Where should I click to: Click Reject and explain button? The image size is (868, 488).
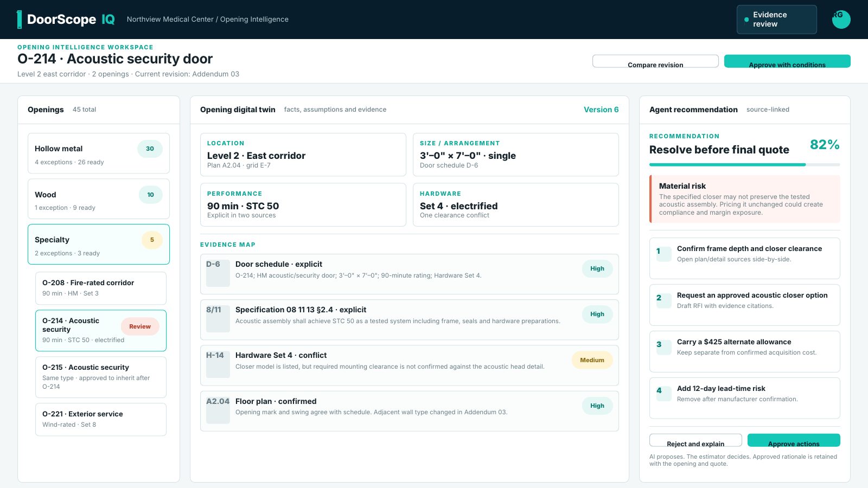[695, 440]
